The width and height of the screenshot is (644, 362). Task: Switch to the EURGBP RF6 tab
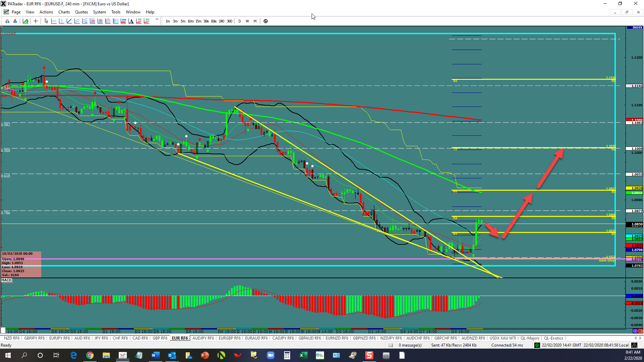tap(230, 338)
